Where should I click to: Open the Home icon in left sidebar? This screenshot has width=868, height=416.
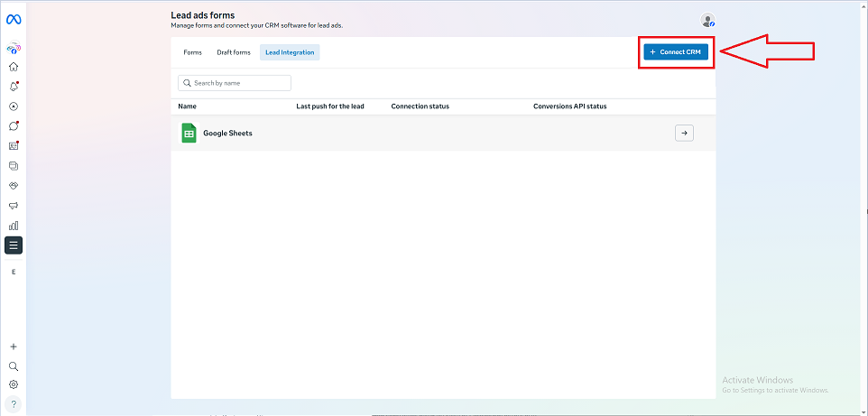[14, 67]
